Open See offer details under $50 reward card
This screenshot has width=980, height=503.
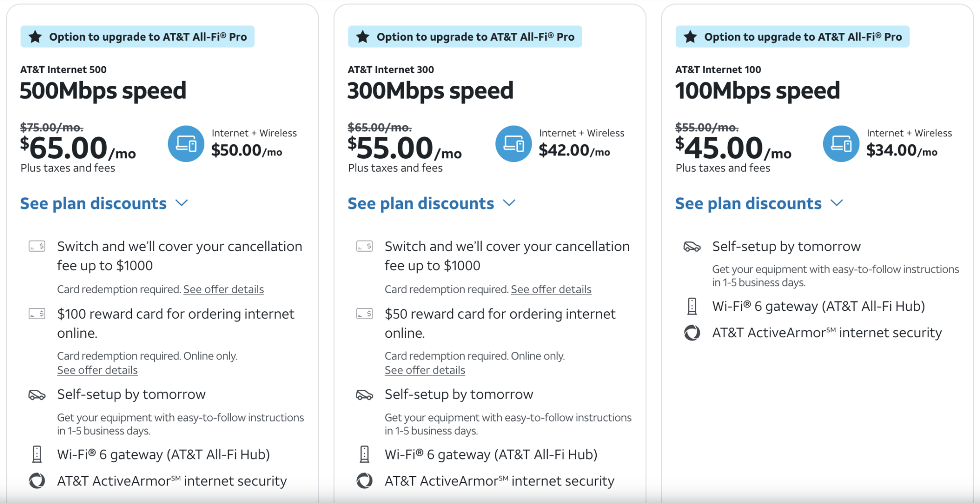[424, 371]
